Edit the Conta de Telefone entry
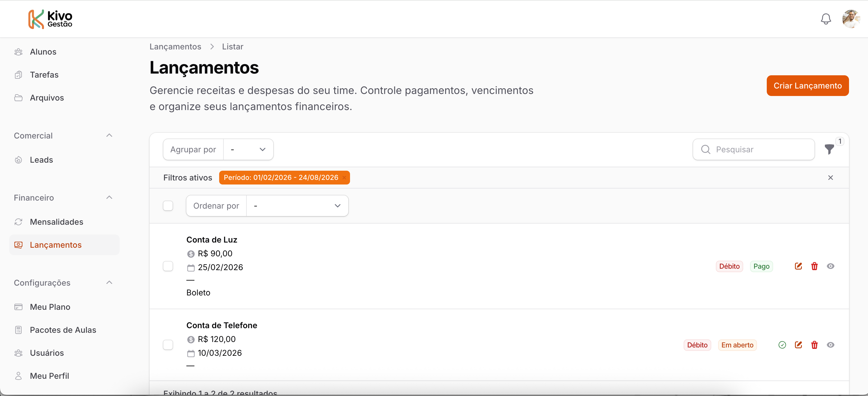868x396 pixels. [798, 345]
